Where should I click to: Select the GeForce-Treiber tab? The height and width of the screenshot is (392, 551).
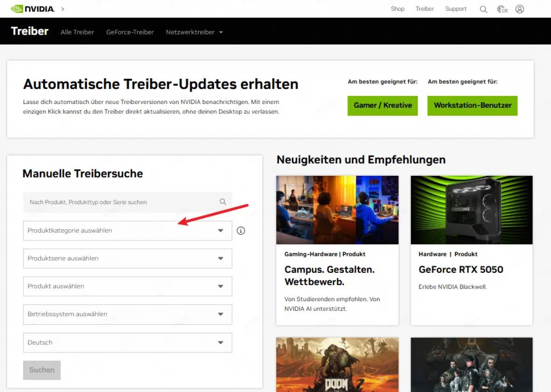point(130,32)
